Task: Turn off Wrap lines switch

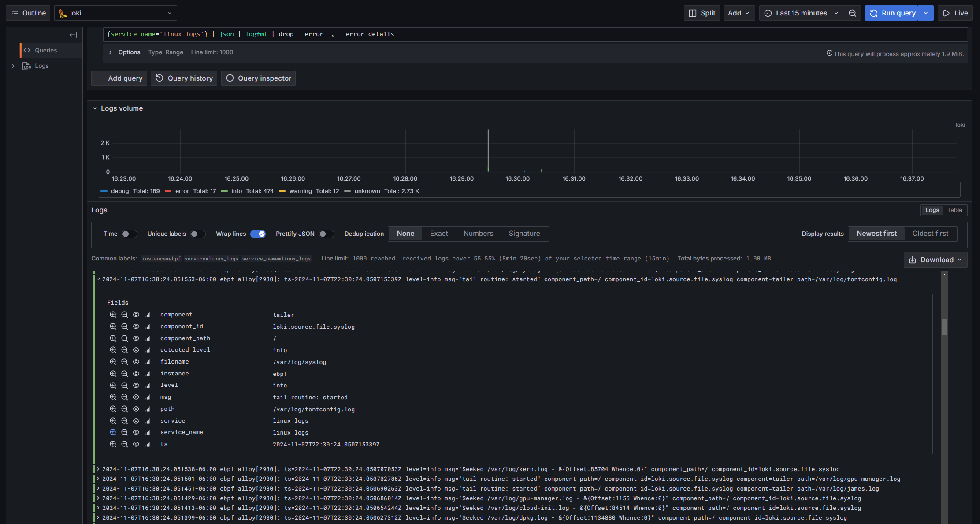Action: click(258, 234)
